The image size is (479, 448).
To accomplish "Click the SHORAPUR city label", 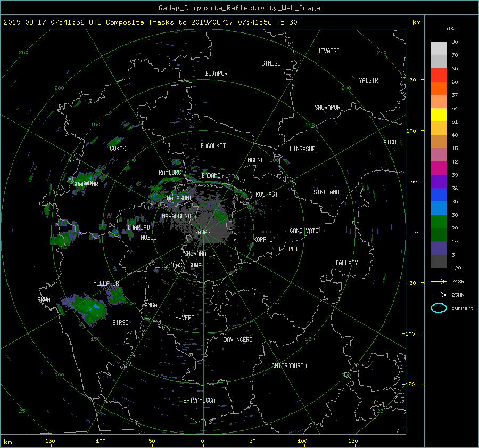I will [x=327, y=108].
